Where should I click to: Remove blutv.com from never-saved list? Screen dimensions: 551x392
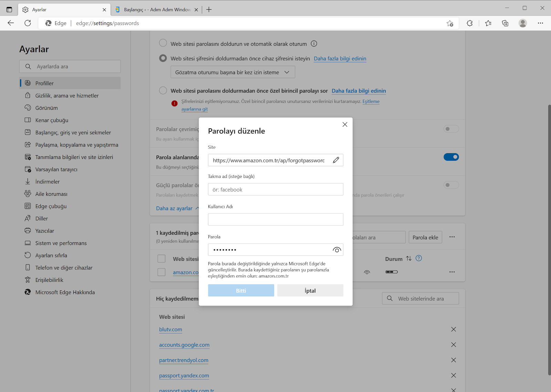(454, 329)
